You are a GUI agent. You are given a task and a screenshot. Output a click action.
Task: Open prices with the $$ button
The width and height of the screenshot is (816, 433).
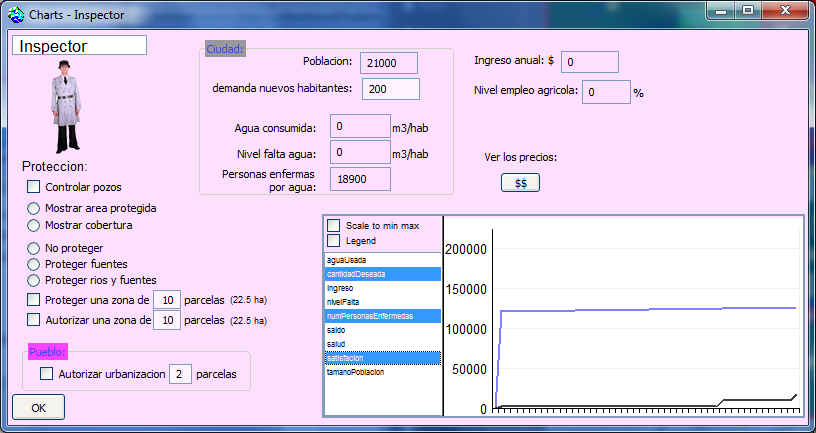point(520,183)
